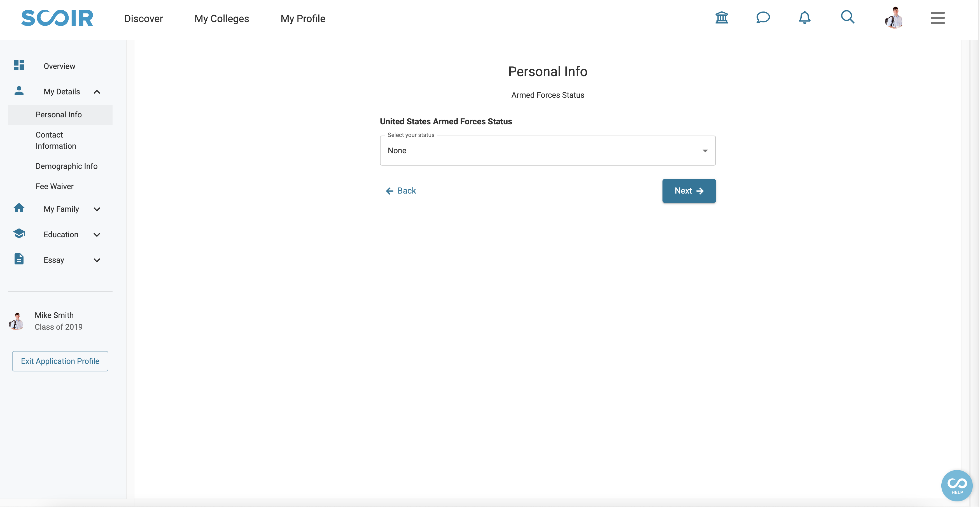Click the Class of 2019 text
980x507 pixels.
(x=59, y=327)
